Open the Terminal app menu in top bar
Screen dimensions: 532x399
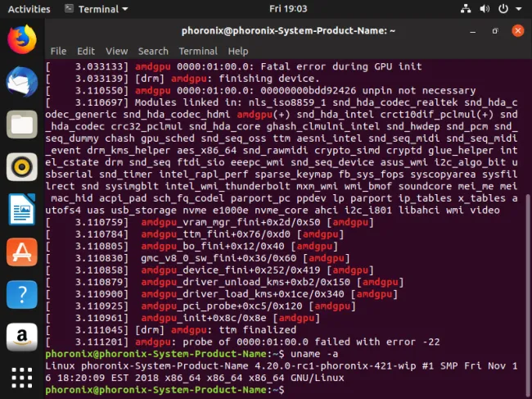pyautogui.click(x=97, y=9)
